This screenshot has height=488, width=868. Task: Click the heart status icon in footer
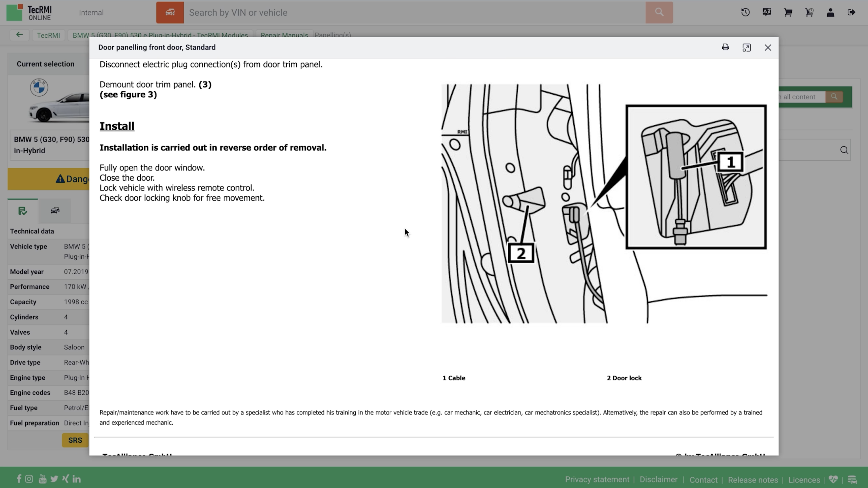pos(833,479)
